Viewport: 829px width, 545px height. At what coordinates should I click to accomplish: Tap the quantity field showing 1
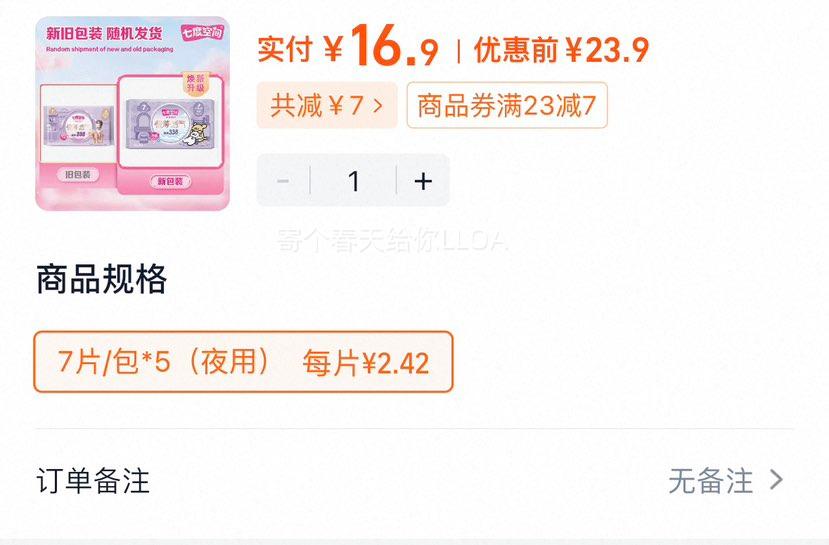point(354,181)
